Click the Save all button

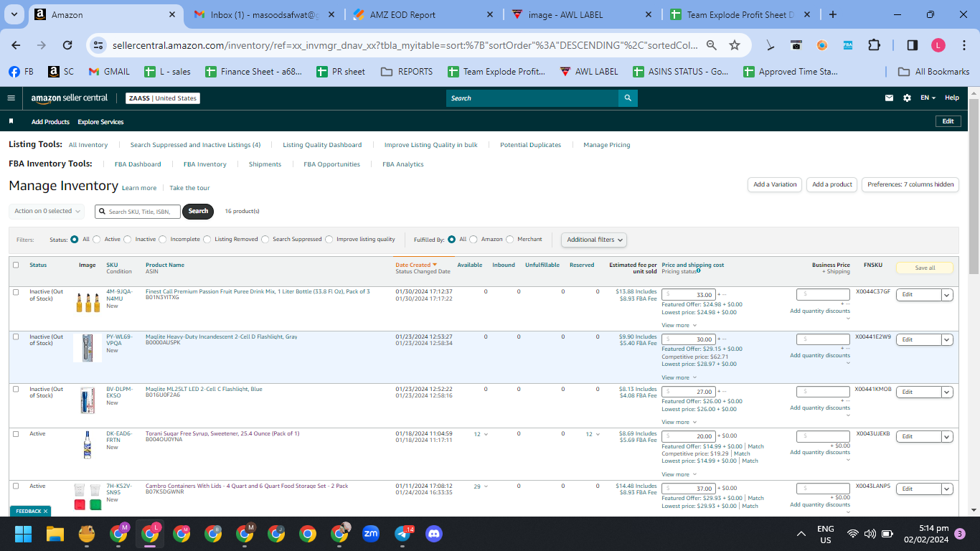click(925, 268)
